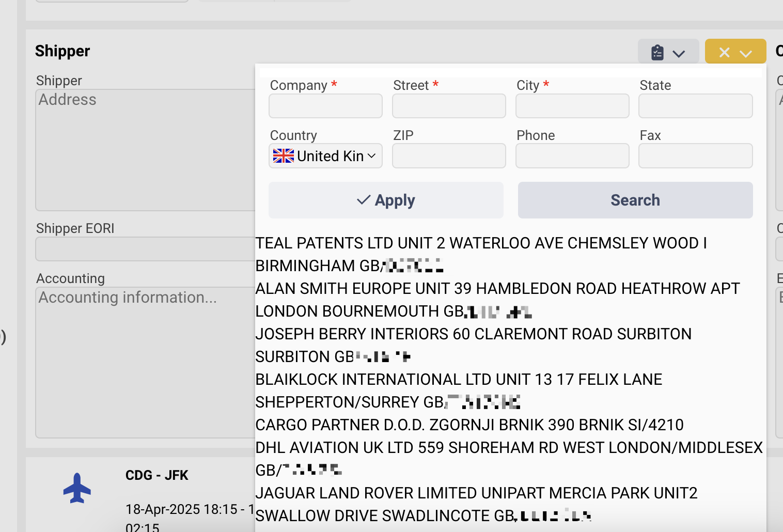
Task: Focus the Phone input field
Action: pos(572,156)
